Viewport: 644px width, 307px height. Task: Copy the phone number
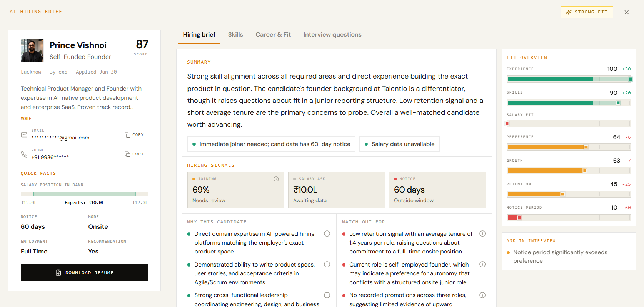click(x=134, y=154)
